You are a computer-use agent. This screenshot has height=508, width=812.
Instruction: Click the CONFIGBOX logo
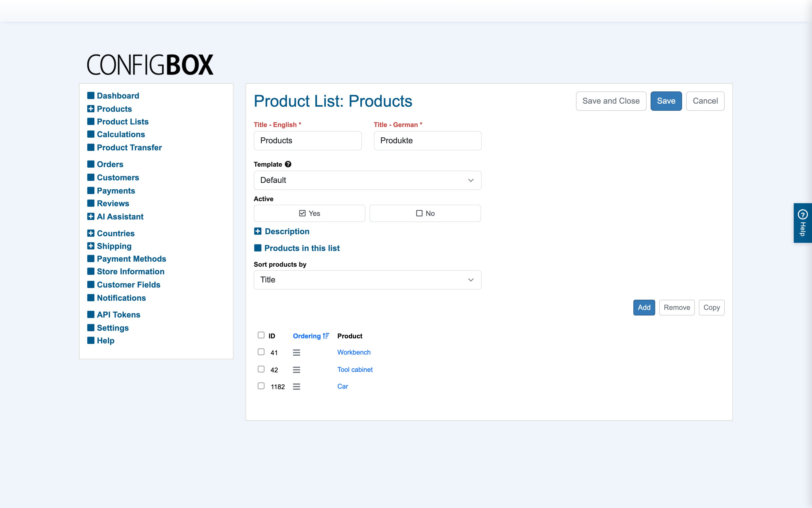[x=150, y=65]
